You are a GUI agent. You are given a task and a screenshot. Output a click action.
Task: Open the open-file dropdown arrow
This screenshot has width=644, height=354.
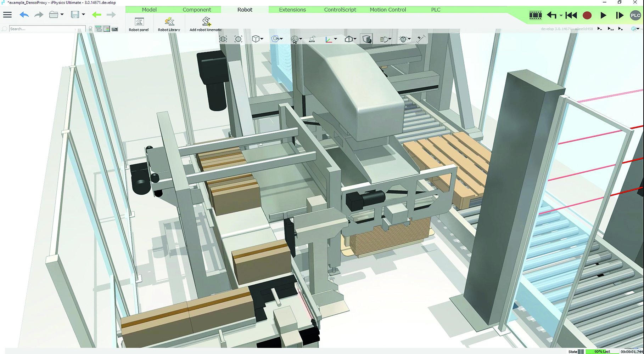pyautogui.click(x=62, y=15)
